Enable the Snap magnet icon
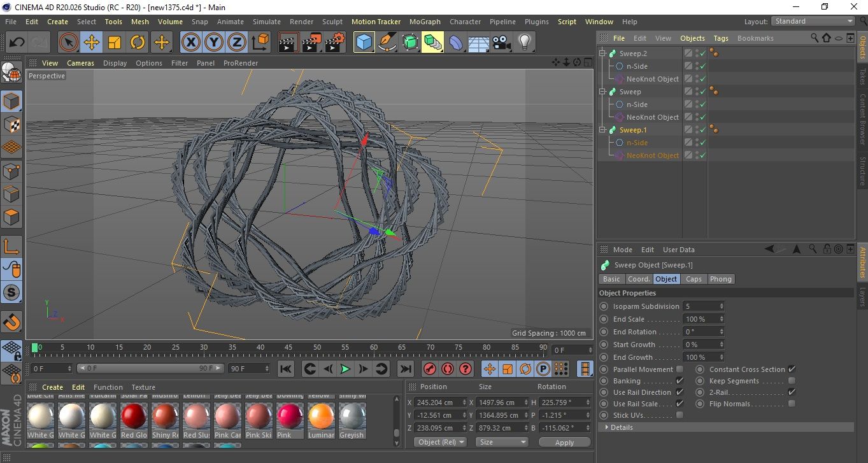 12,322
